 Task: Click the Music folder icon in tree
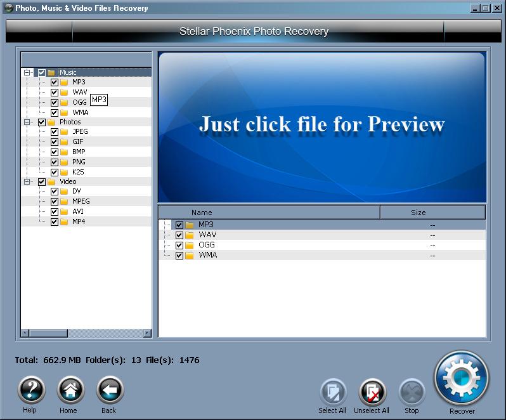(x=51, y=72)
